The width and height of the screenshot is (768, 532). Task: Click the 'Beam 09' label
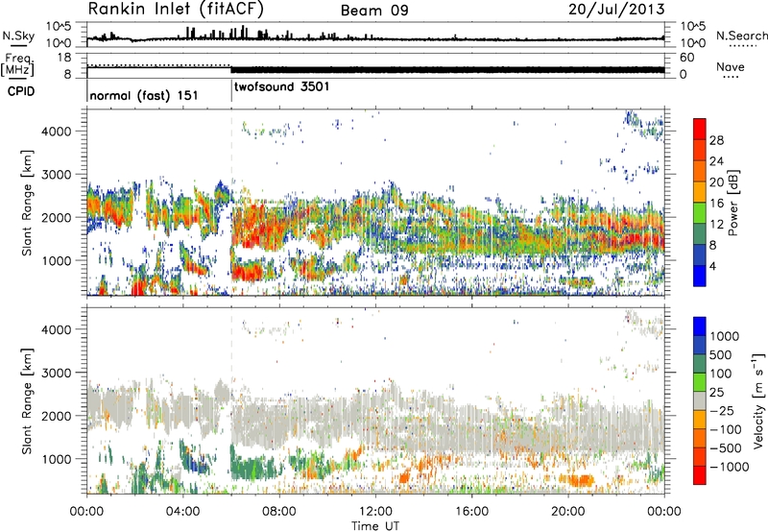coord(374,11)
